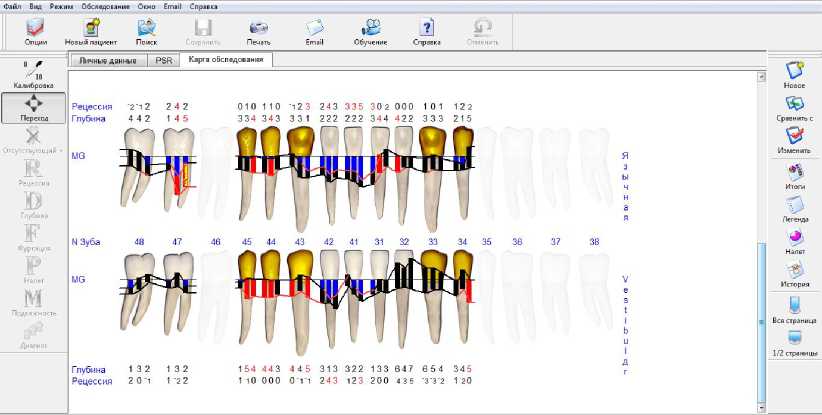The height and width of the screenshot is (415, 822).
Task: Select tooth number 48 label
Action: click(x=139, y=242)
